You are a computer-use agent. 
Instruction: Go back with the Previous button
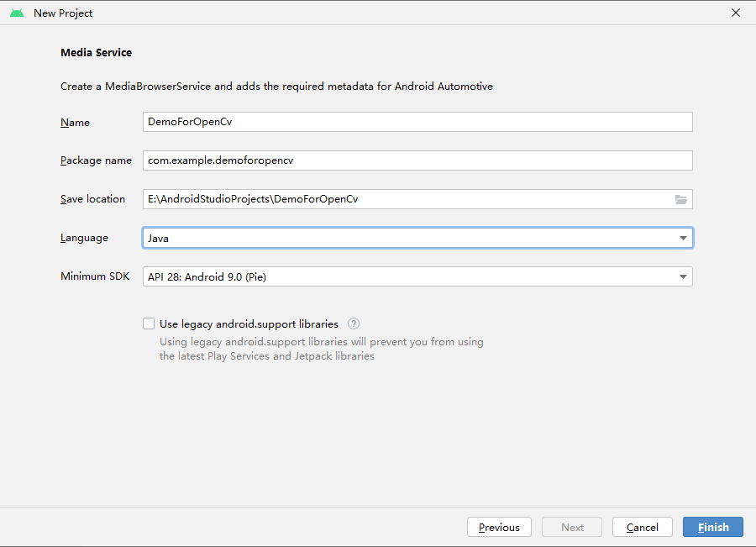coord(499,527)
